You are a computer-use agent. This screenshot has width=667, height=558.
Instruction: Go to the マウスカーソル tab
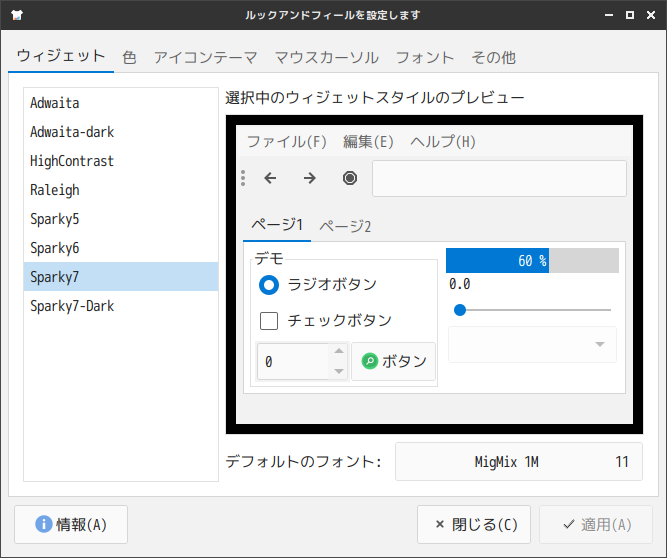coord(327,57)
